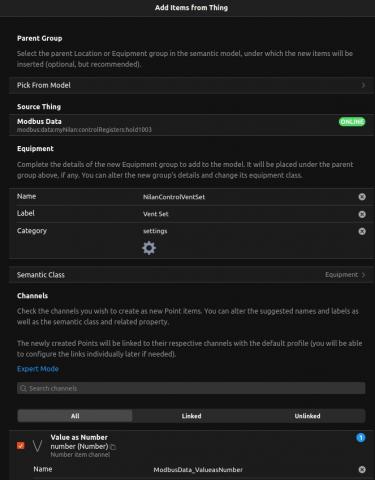Click the blue link count badge
375x480 pixels.
[361, 438]
